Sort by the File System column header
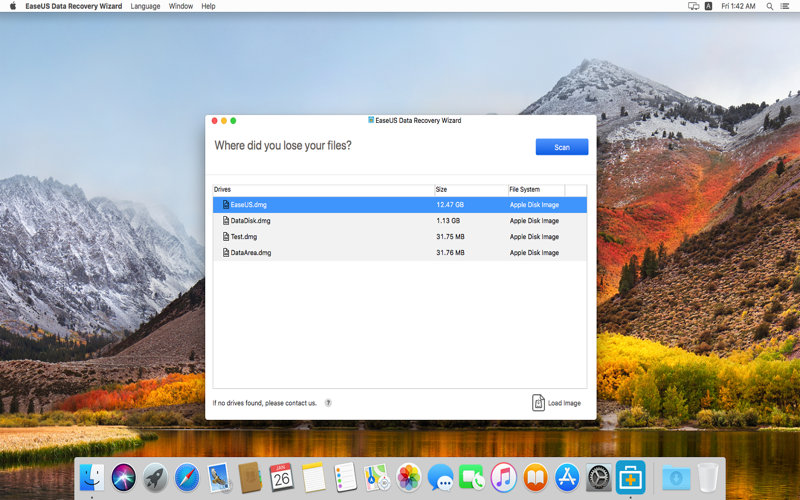Viewport: 800px width, 500px height. pyautogui.click(x=536, y=189)
